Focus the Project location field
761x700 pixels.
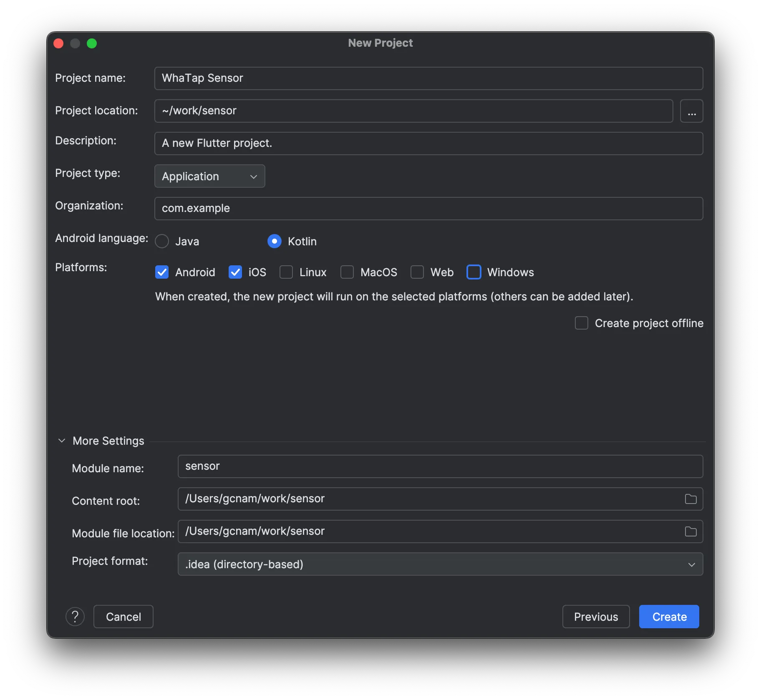[x=413, y=111]
